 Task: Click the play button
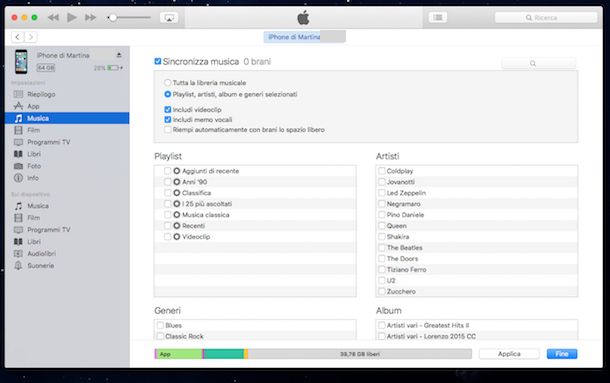click(72, 18)
